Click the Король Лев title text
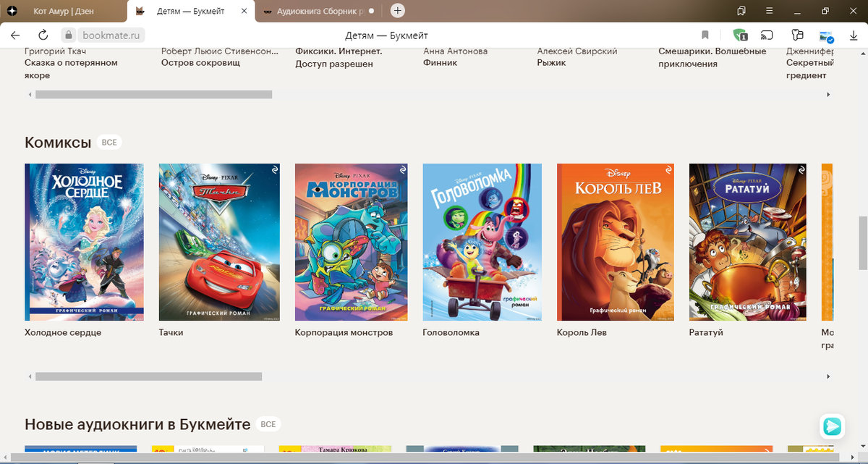The width and height of the screenshot is (868, 464). point(582,333)
